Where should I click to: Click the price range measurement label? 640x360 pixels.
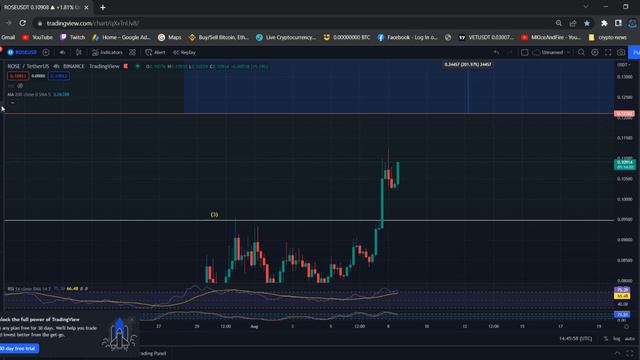(x=468, y=64)
